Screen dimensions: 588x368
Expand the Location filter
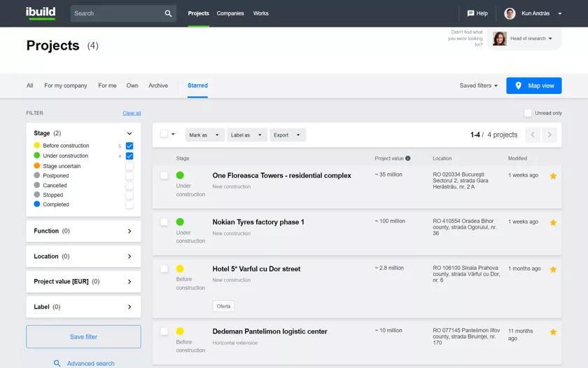point(129,257)
